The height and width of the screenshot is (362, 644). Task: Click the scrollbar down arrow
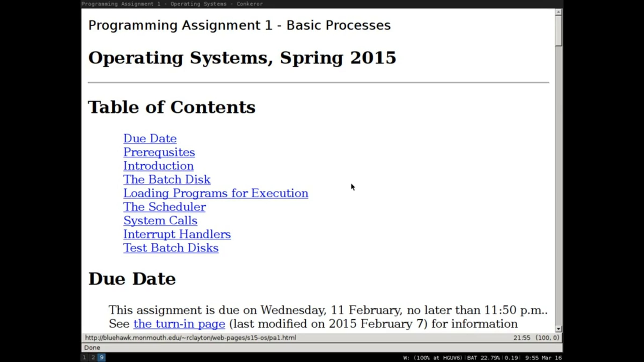[x=558, y=328]
